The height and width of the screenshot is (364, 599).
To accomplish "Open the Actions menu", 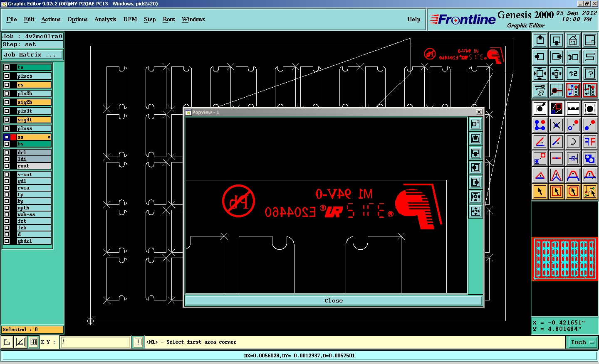I will point(51,20).
